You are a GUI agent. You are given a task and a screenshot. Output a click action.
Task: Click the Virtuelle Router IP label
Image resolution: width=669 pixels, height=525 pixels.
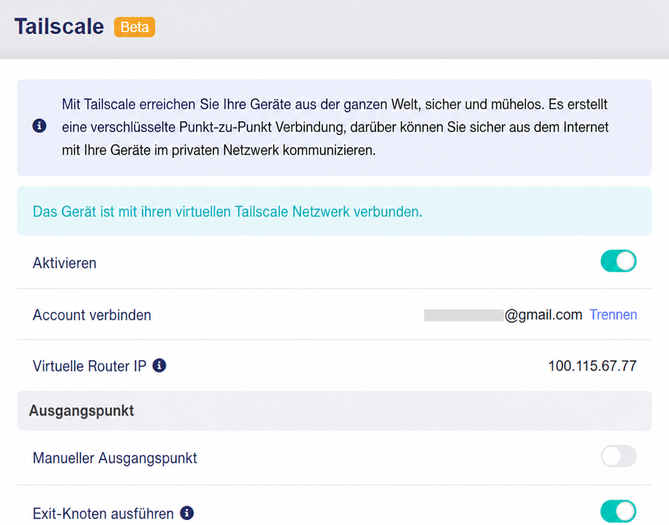click(90, 366)
